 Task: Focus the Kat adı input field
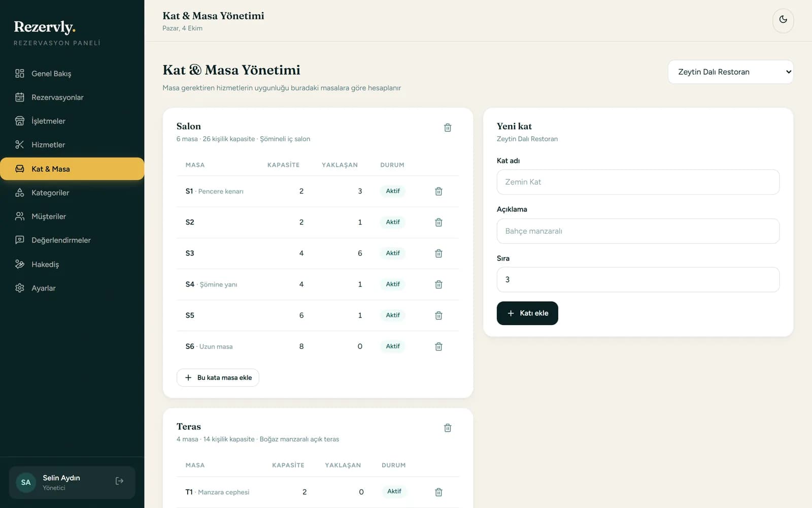coord(638,182)
